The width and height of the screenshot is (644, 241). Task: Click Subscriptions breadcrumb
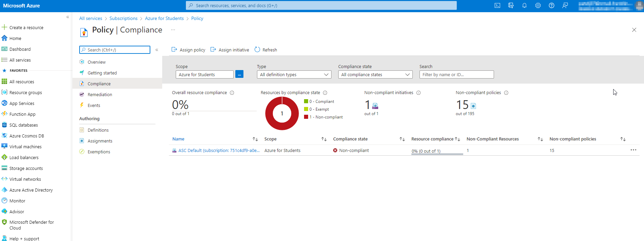pyautogui.click(x=124, y=18)
